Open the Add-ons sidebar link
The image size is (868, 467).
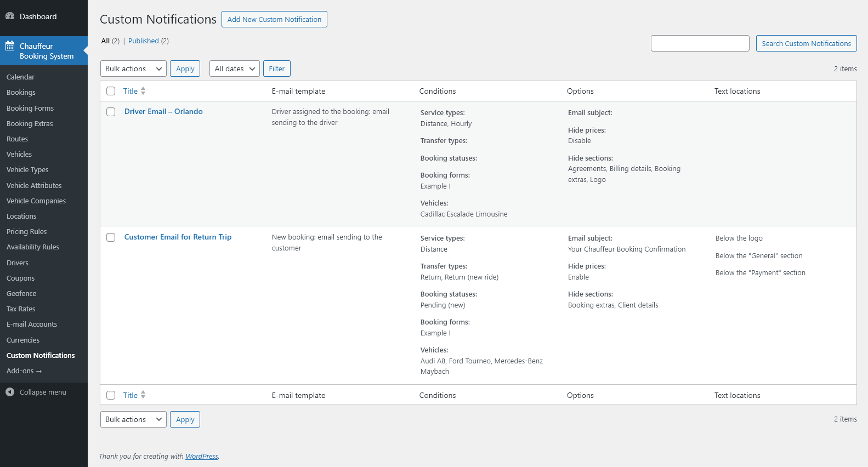[x=24, y=371]
